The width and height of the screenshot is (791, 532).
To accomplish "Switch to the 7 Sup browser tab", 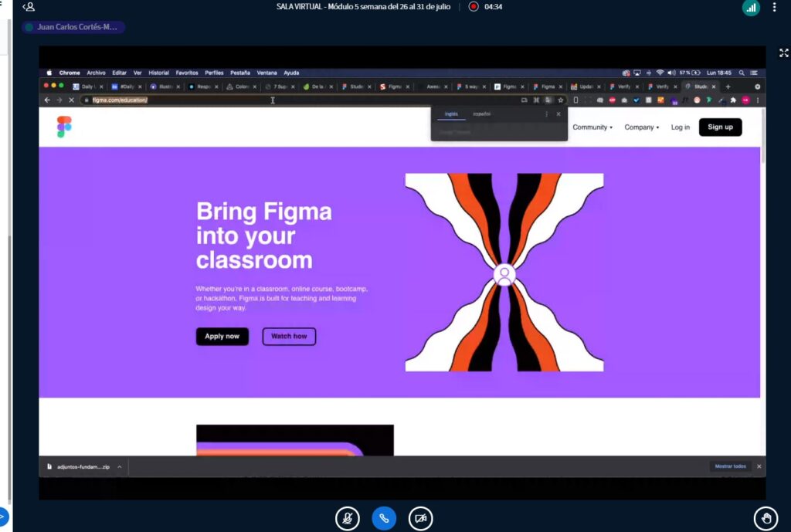I will coord(280,86).
